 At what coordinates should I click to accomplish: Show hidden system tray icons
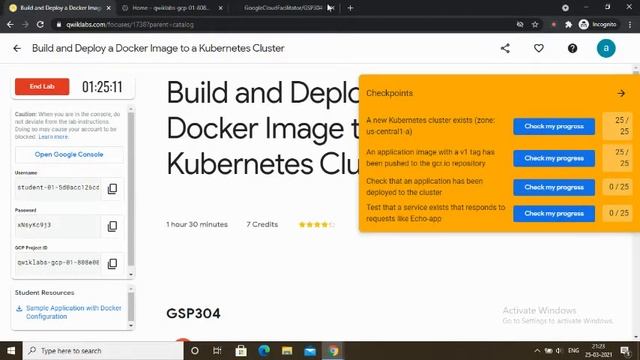[537, 351]
